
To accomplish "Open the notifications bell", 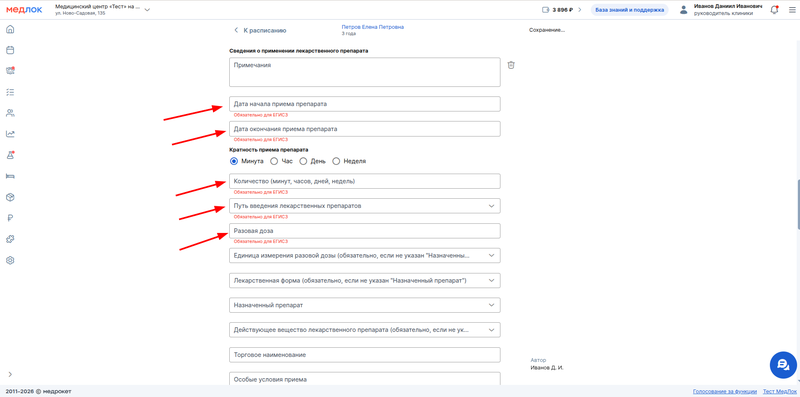I will click(774, 9).
